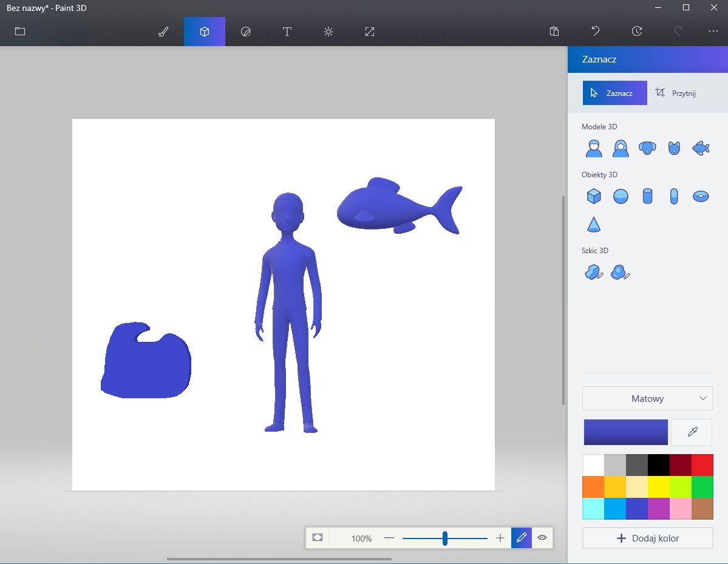Toggle fit-to-screen canvas view
This screenshot has height=564, width=728.
pos(318,538)
